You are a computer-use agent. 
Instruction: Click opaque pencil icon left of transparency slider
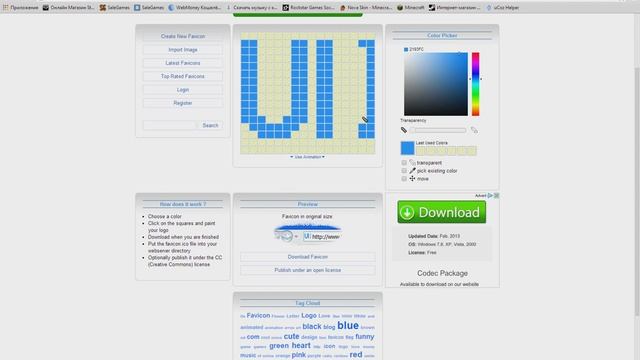404,130
